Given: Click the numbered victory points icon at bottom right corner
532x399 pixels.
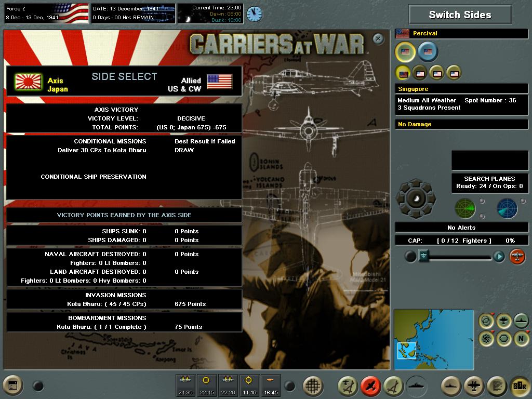Looking at the screenshot, I should point(519,385).
